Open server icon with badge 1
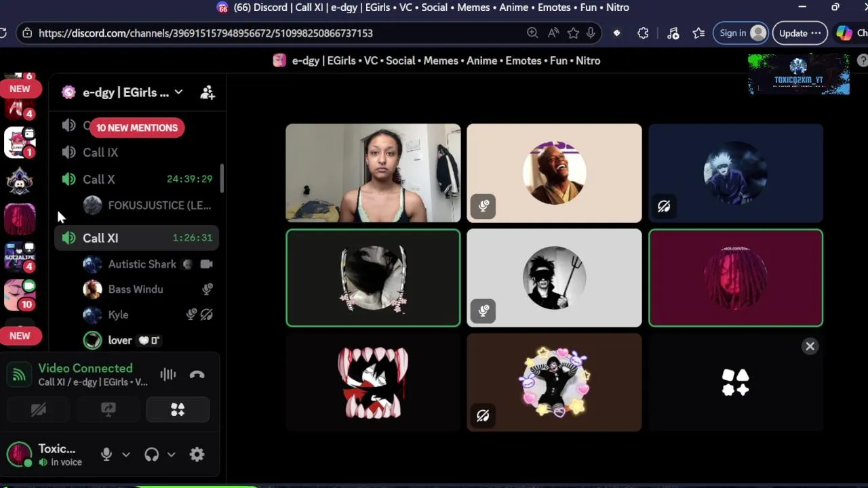This screenshot has height=488, width=868. pyautogui.click(x=20, y=142)
